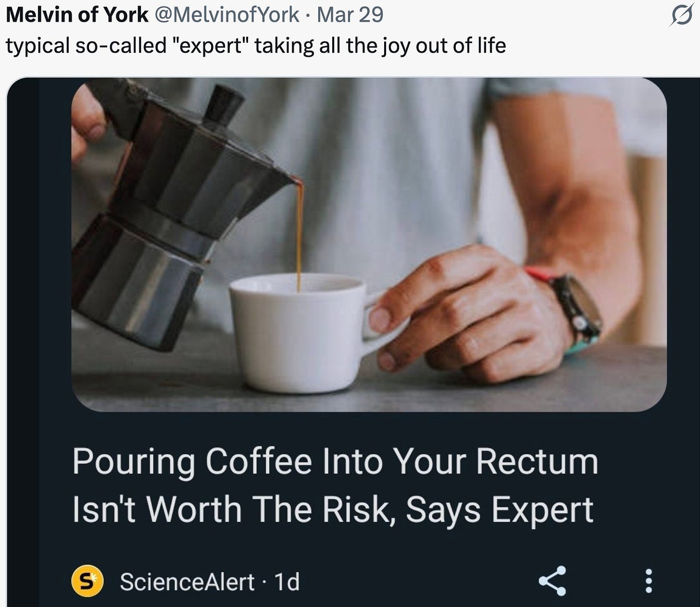Click the ScienceAlert source name

(x=187, y=582)
